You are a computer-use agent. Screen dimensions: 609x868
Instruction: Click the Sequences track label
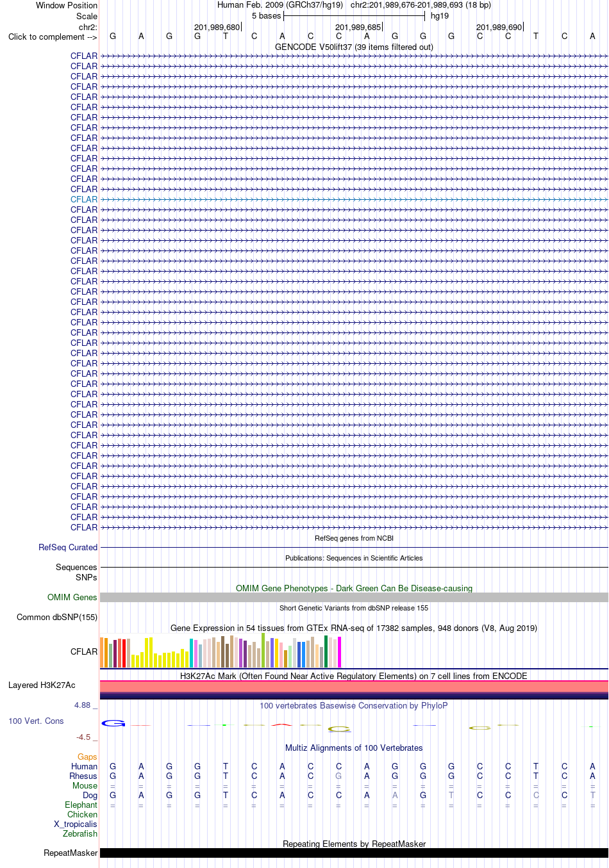(76, 567)
